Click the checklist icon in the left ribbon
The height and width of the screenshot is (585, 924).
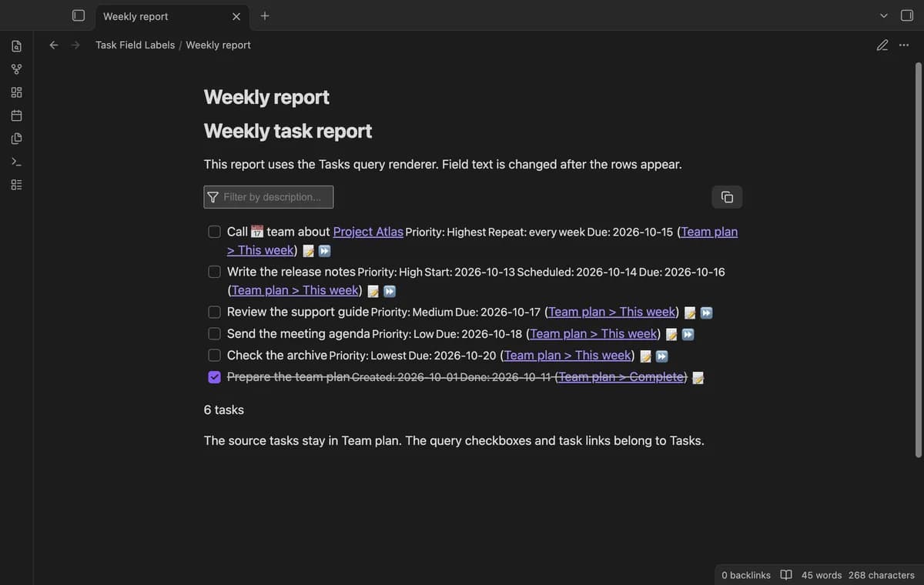tap(16, 185)
